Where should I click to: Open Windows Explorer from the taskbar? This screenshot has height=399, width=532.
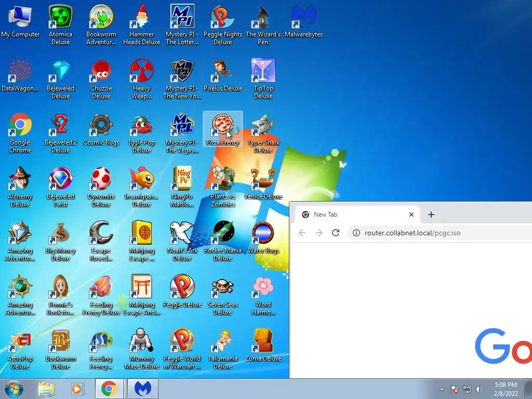click(x=46, y=389)
